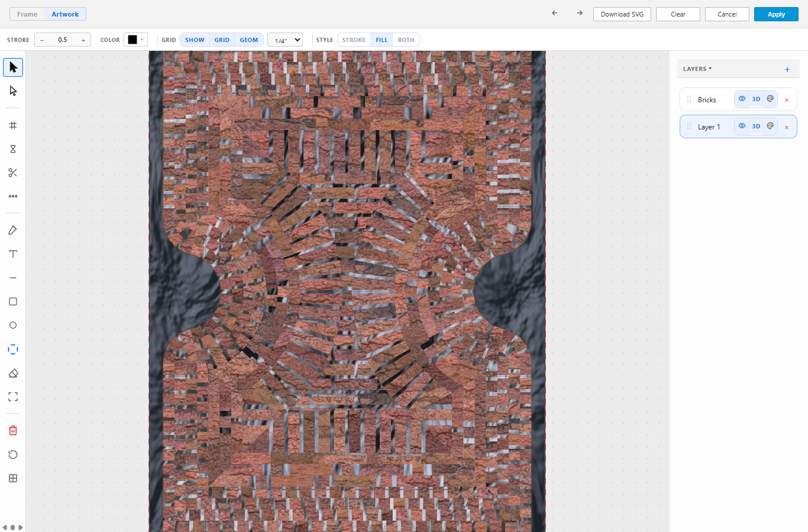This screenshot has width=808, height=532.
Task: Open the 1/4" grid size dropdown
Action: pos(285,40)
